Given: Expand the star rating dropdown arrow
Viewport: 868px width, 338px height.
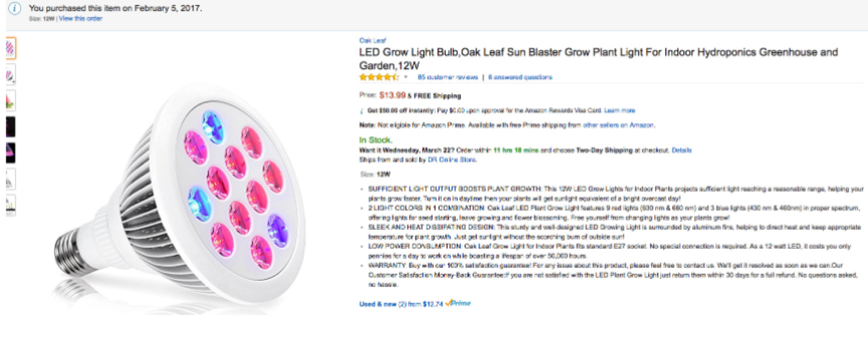Looking at the screenshot, I should tap(406, 77).
